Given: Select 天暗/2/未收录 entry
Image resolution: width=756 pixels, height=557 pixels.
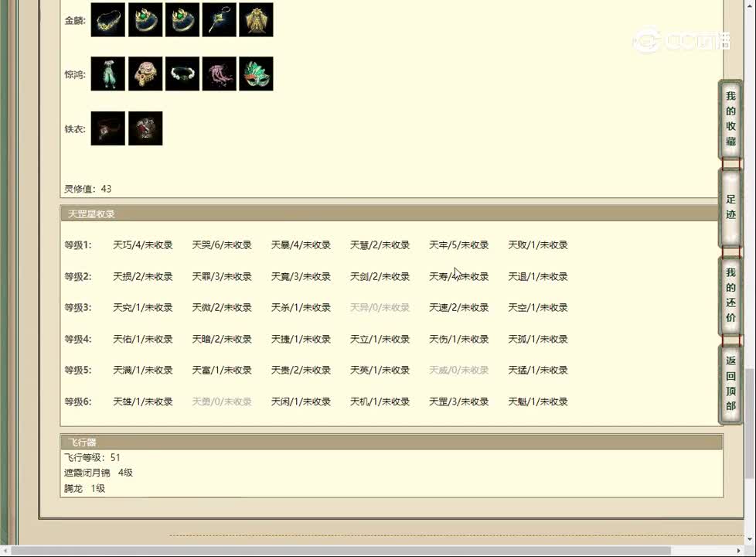Looking at the screenshot, I should coord(222,340).
